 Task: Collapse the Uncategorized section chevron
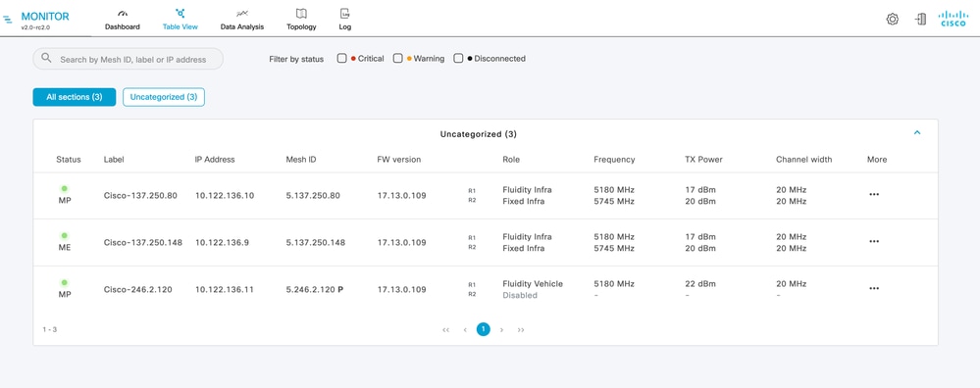pos(917,133)
